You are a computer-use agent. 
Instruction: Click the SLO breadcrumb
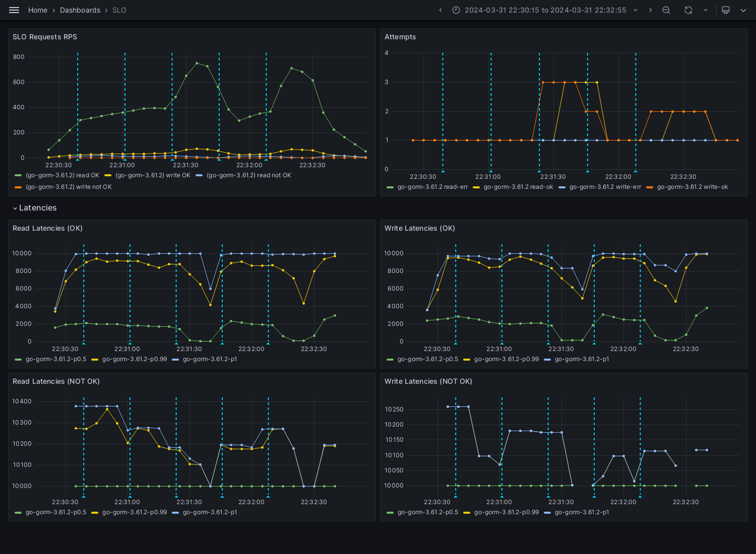[119, 10]
